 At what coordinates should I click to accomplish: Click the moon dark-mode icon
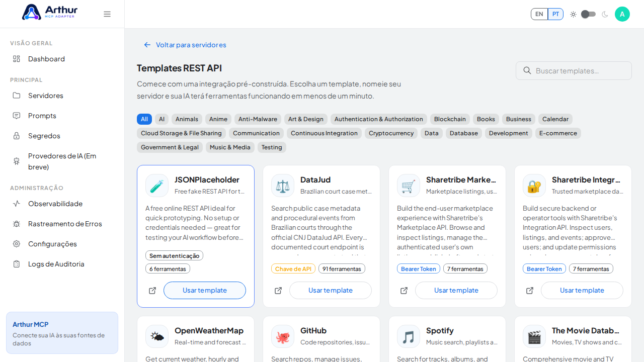pyautogui.click(x=605, y=14)
